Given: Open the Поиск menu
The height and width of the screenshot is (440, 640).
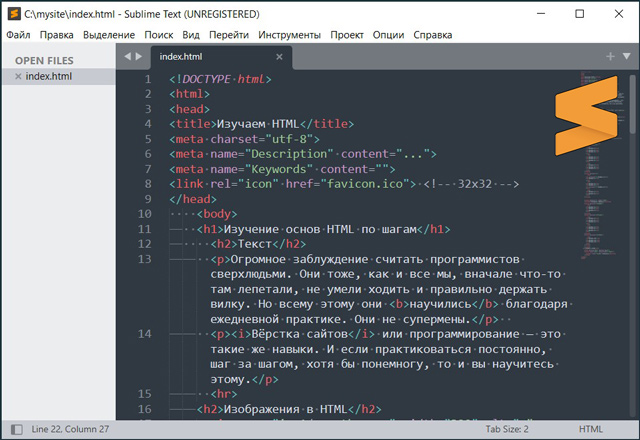Looking at the screenshot, I should pos(159,35).
